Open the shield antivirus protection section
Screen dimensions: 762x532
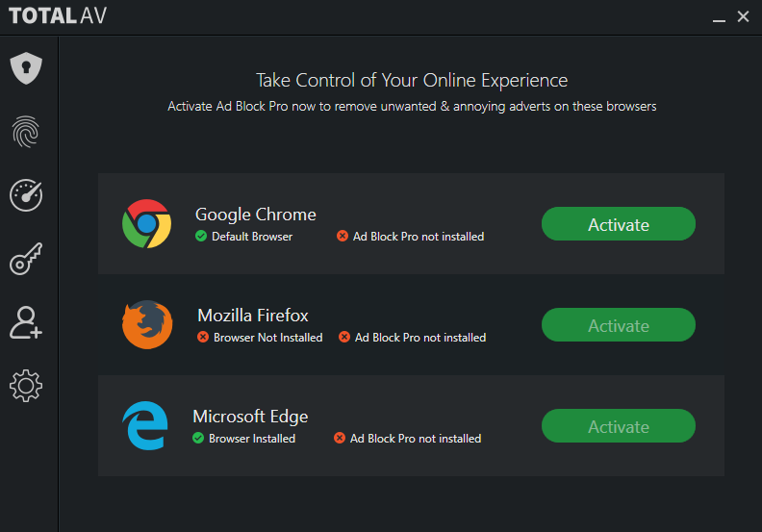coord(26,68)
